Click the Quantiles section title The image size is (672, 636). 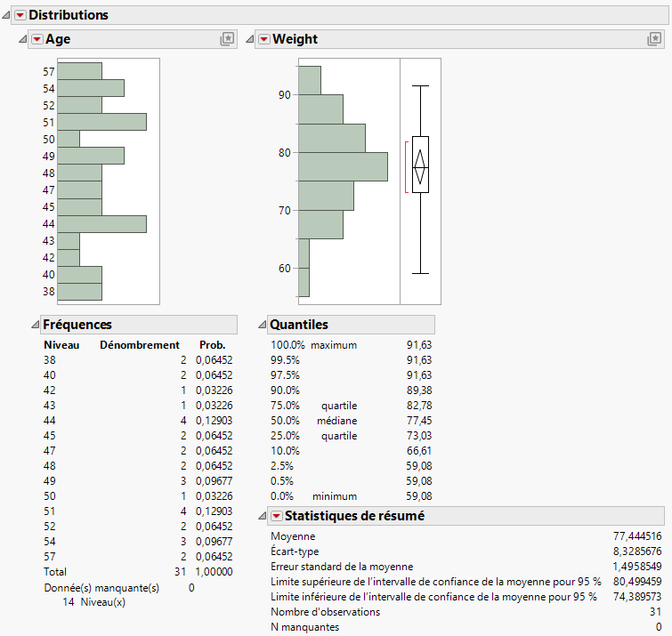click(299, 325)
